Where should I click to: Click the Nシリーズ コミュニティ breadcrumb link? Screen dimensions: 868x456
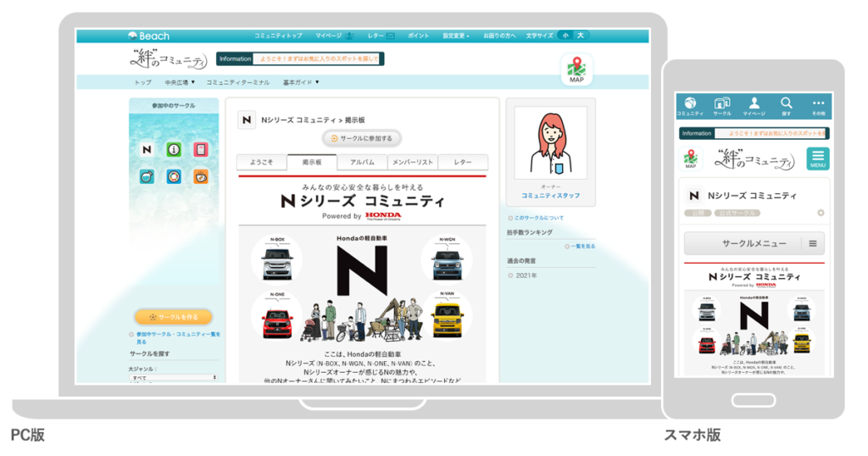[x=298, y=120]
